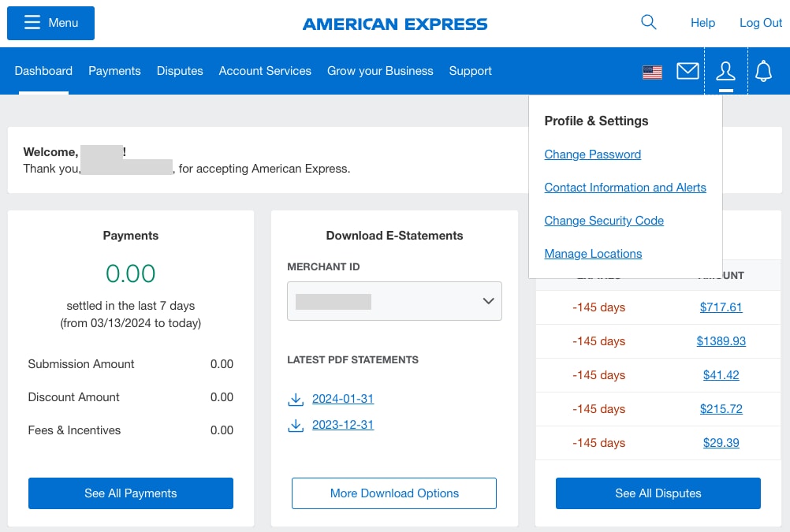The width and height of the screenshot is (790, 532).
Task: Click See All Payments
Action: pos(130,493)
